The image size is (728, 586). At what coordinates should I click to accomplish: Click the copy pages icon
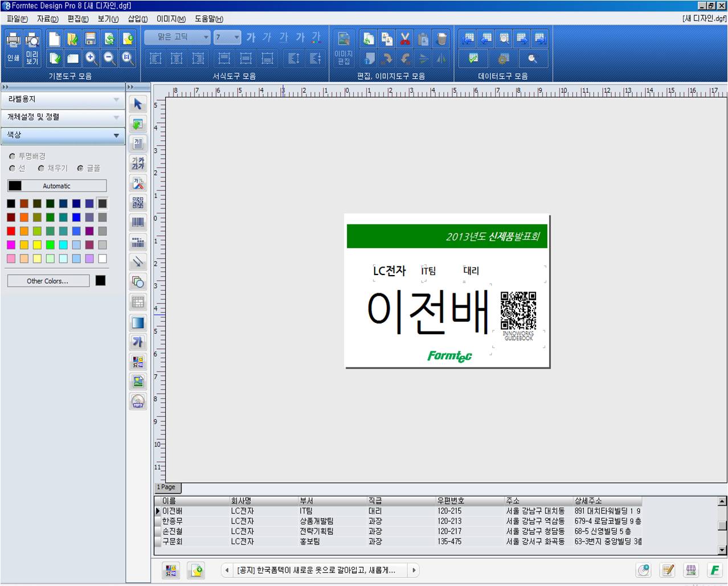point(387,39)
